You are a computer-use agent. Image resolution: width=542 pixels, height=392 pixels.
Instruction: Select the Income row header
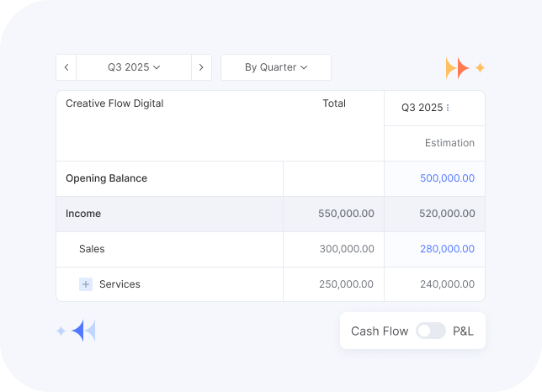pyautogui.click(x=83, y=214)
